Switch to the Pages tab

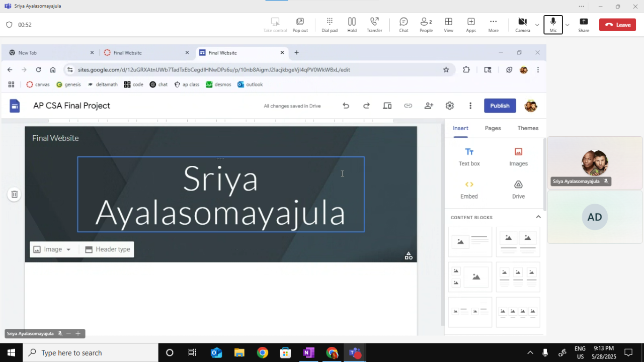[x=493, y=128]
